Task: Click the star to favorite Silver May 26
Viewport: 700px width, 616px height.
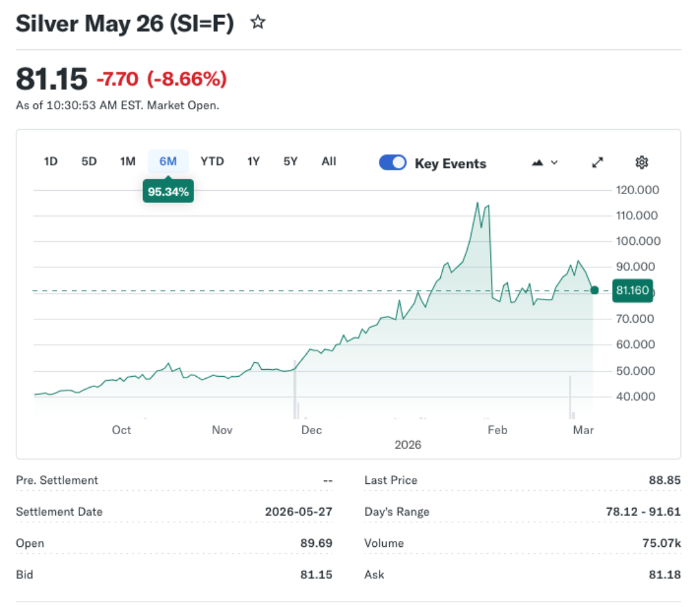Action: point(258,22)
